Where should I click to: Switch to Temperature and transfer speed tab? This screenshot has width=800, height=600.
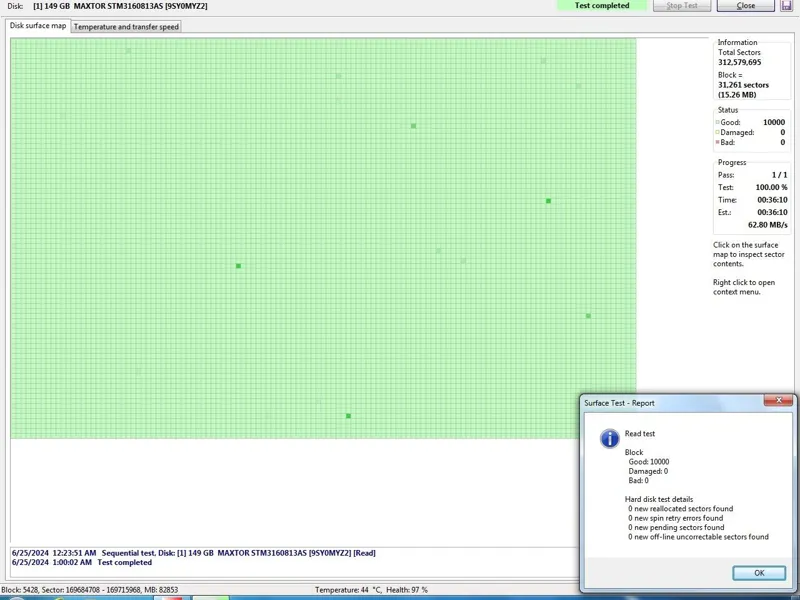(x=126, y=27)
